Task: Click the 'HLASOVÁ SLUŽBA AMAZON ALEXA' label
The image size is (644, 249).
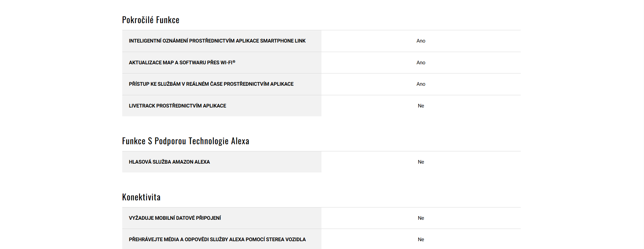Action: tap(169, 162)
